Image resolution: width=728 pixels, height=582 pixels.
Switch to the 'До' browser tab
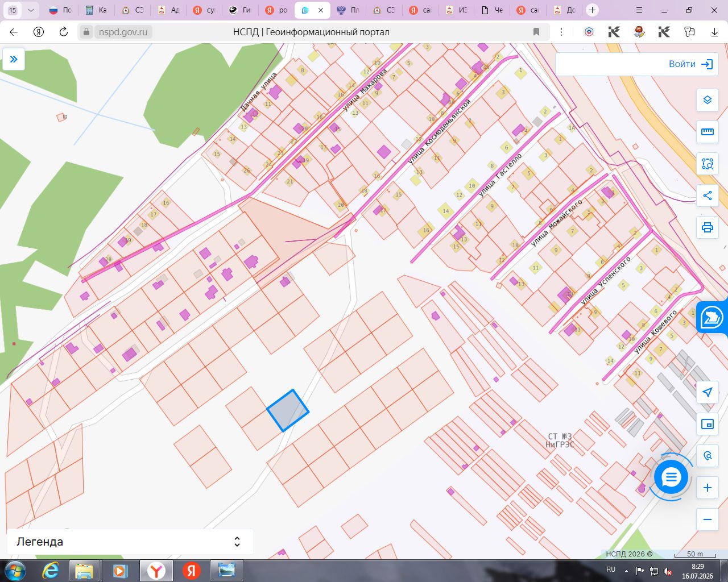564,10
